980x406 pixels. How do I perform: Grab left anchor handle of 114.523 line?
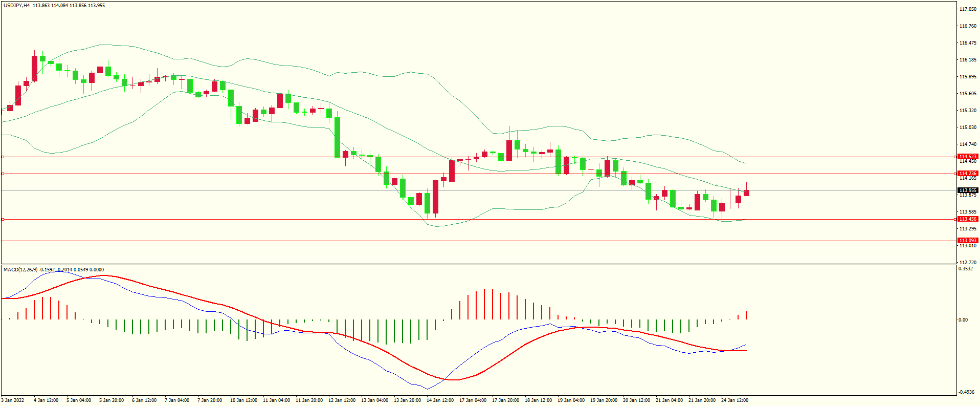pyautogui.click(x=3, y=157)
